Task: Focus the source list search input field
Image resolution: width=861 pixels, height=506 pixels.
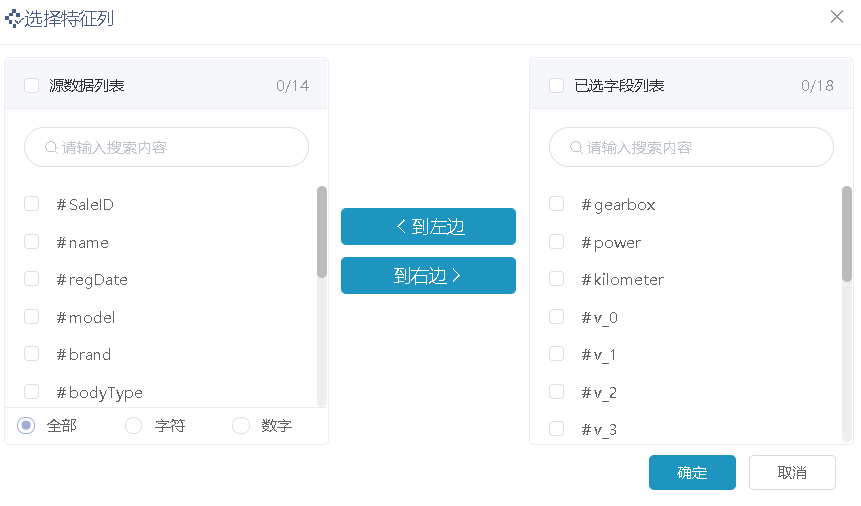Action: 166,147
